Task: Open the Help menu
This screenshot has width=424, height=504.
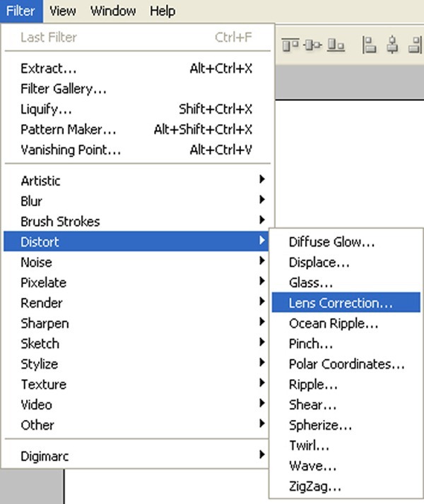Action: point(163,11)
